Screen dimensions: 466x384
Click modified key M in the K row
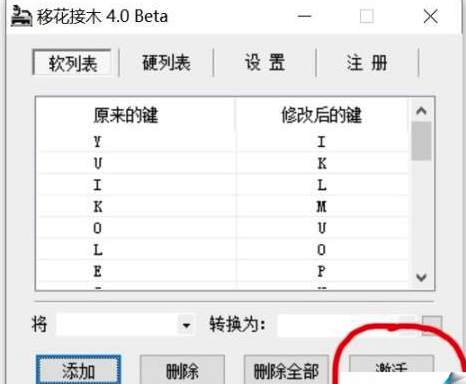coord(321,207)
